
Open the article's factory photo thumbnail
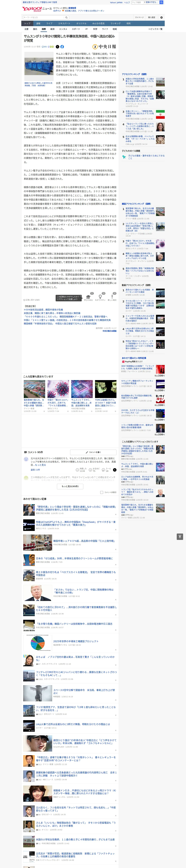coord(39,66)
